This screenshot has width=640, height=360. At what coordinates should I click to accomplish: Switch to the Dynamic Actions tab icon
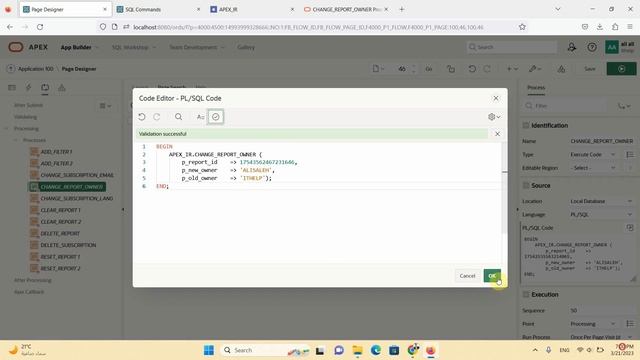[29, 87]
